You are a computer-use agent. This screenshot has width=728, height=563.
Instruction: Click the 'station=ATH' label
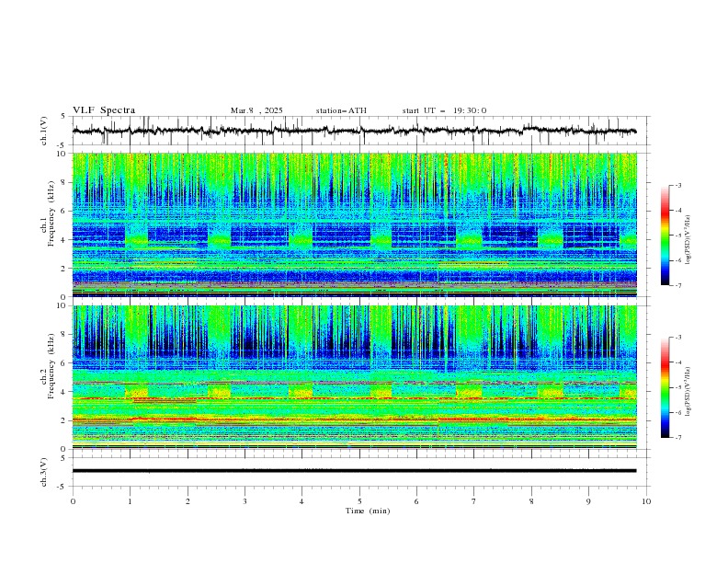341,110
